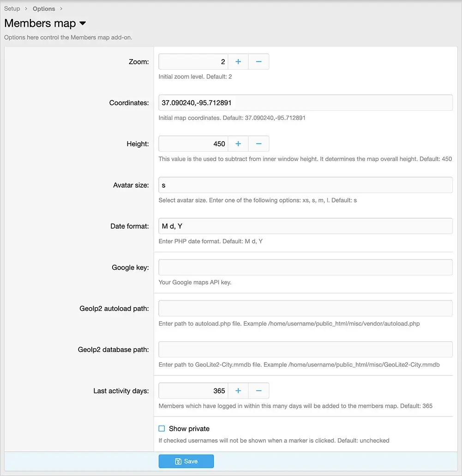Focus the GeoIp2 database path field
Image resolution: width=462 pixels, height=476 pixels.
tap(305, 350)
